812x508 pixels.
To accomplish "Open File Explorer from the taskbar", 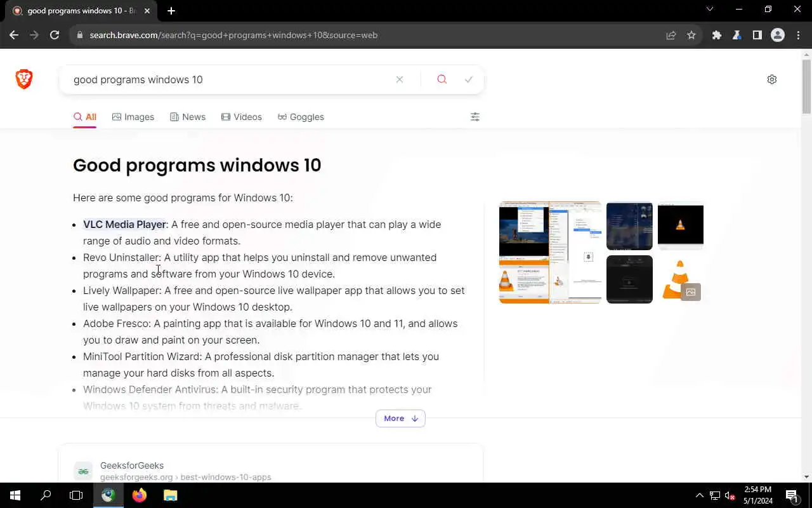I will [x=170, y=495].
